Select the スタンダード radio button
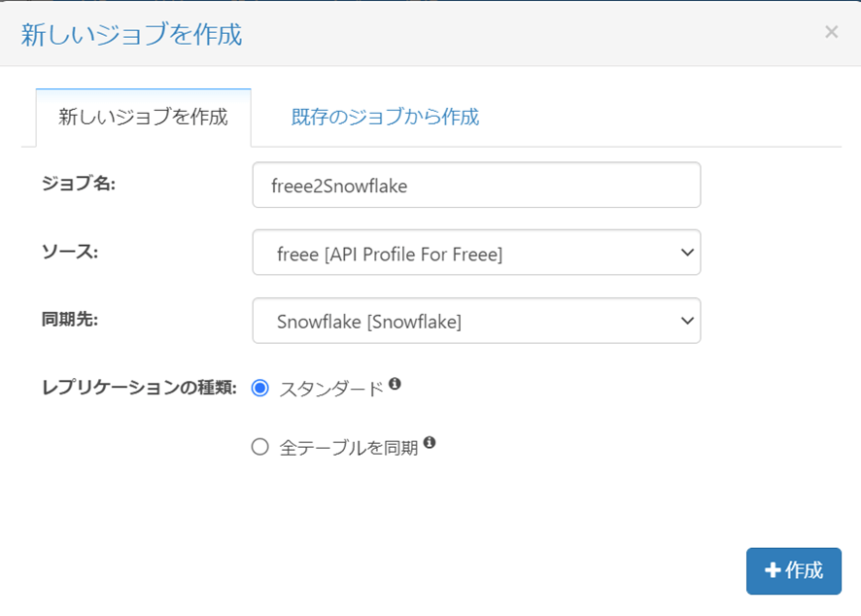Screen dimensions: 861x616 (259, 389)
